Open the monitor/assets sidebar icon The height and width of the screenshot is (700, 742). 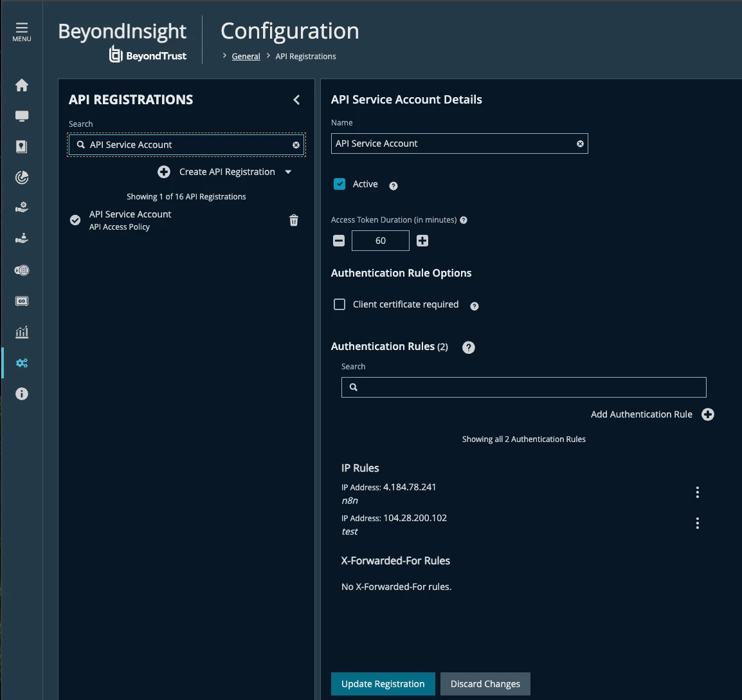(x=22, y=116)
